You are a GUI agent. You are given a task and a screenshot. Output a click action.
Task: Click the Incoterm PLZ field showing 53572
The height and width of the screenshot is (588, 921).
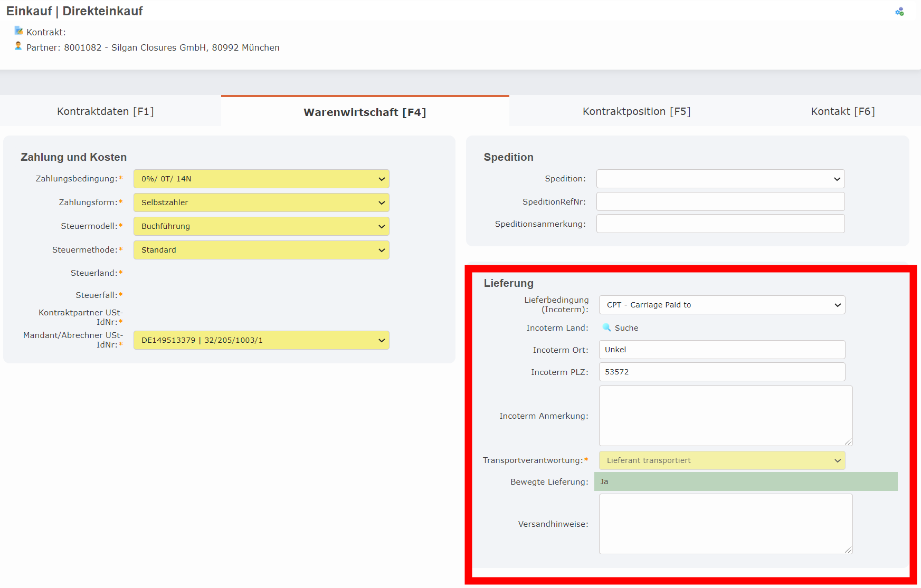click(721, 372)
